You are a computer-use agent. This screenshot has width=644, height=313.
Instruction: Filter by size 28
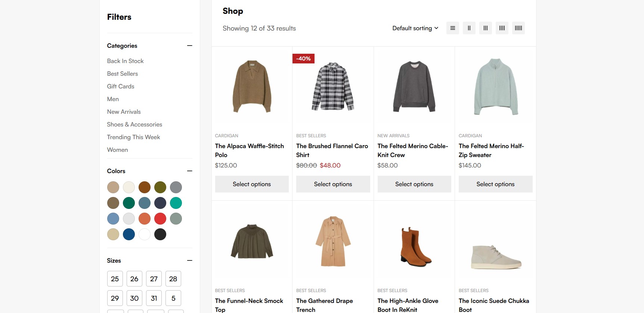pos(173,279)
